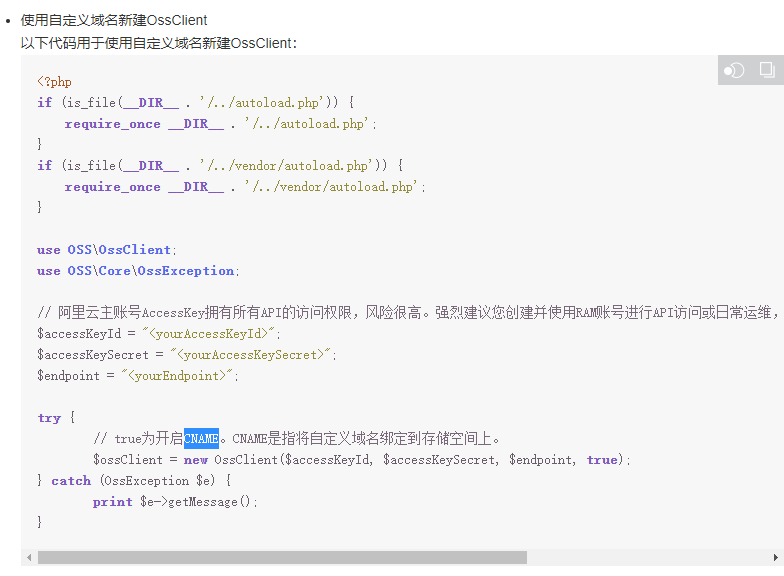Viewport: 784px width, 576px height.
Task: Click the $endpoint assignment line
Action: pyautogui.click(x=138, y=376)
